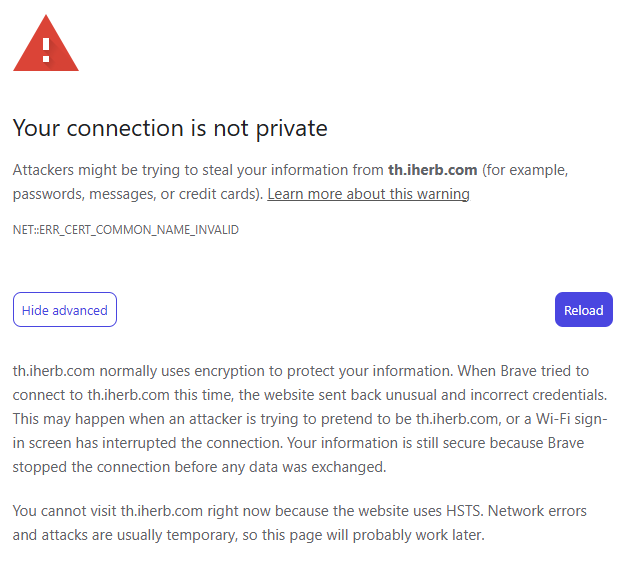This screenshot has height=565, width=626.
Task: Open the Learn more about this warning link
Action: (368, 194)
